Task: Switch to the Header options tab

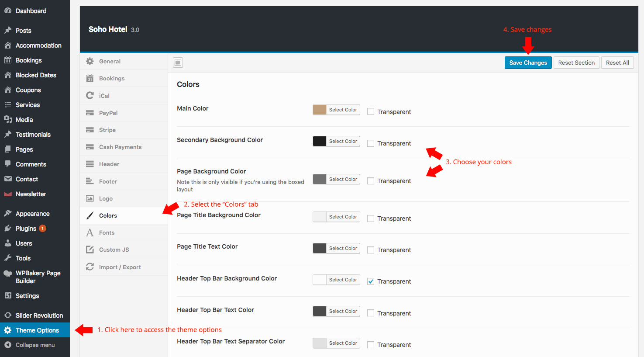Action: 109,164
